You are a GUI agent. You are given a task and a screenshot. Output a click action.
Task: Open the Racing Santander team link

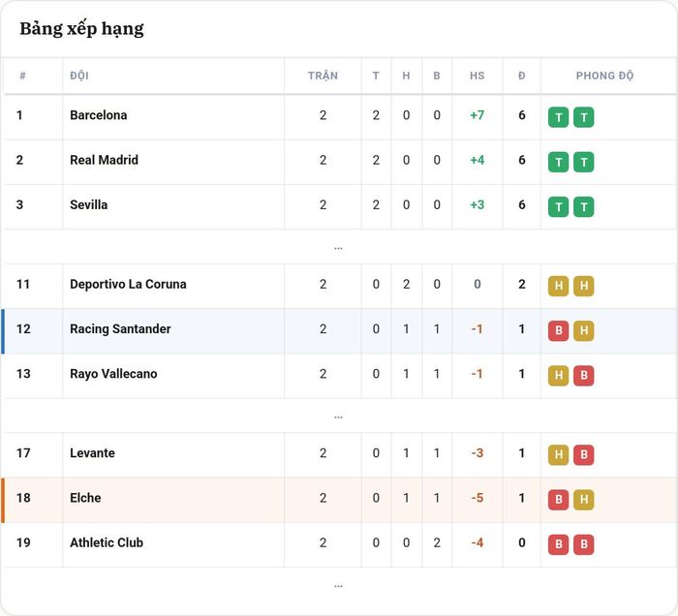120,329
